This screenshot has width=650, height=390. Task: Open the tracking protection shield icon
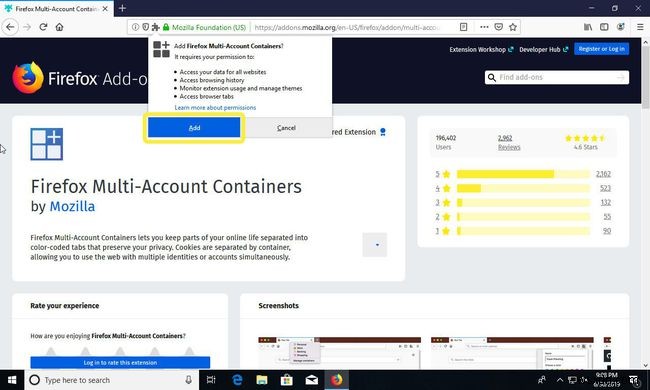145,27
